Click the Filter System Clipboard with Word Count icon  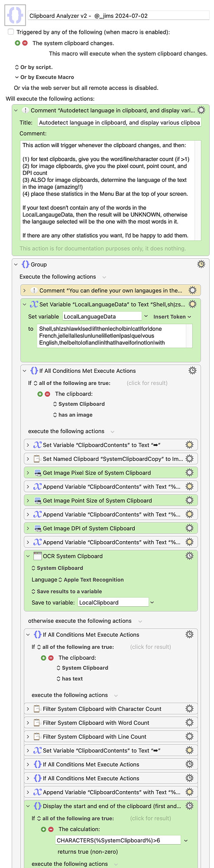click(x=37, y=723)
